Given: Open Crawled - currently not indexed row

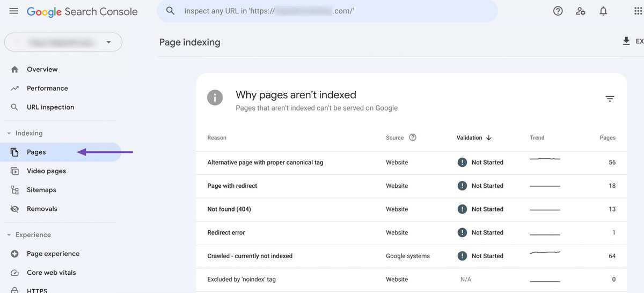Looking at the screenshot, I should click(x=411, y=257).
